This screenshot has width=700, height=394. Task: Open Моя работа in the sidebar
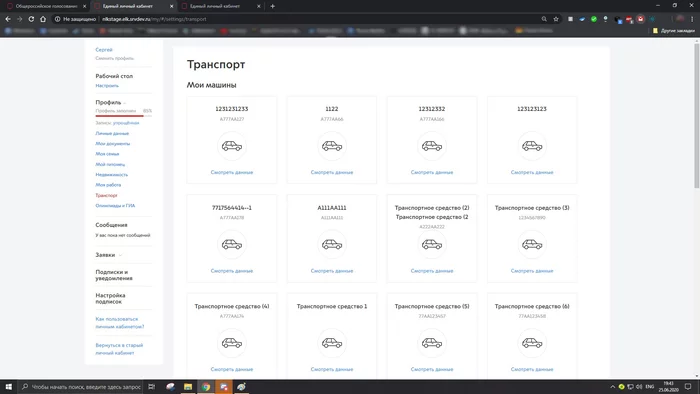pos(108,185)
